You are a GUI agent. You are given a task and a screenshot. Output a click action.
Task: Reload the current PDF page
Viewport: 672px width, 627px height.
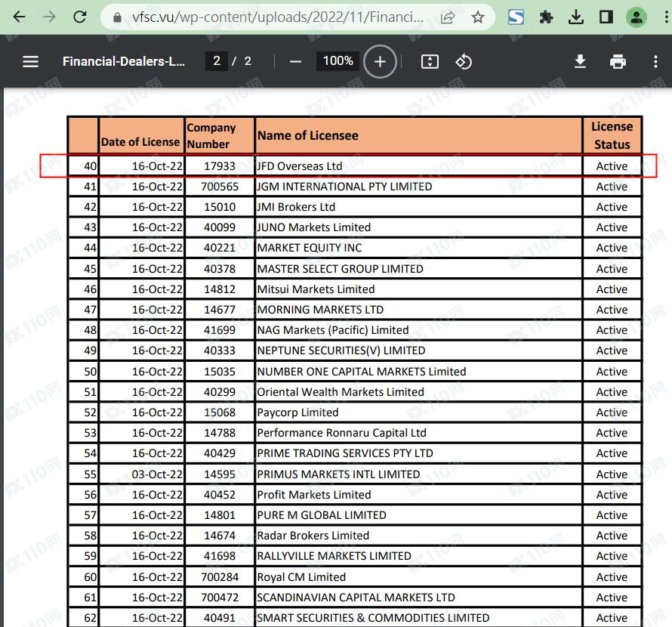tap(80, 17)
